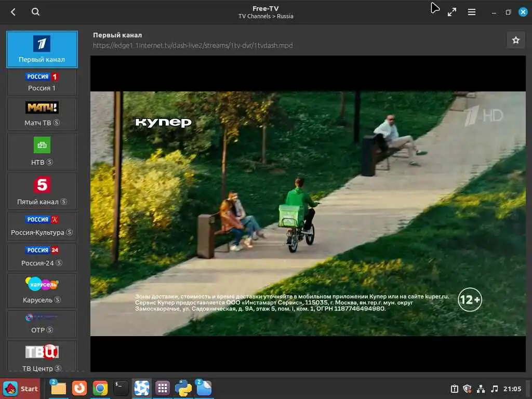Select the Первый канал channel tile

[x=42, y=49]
